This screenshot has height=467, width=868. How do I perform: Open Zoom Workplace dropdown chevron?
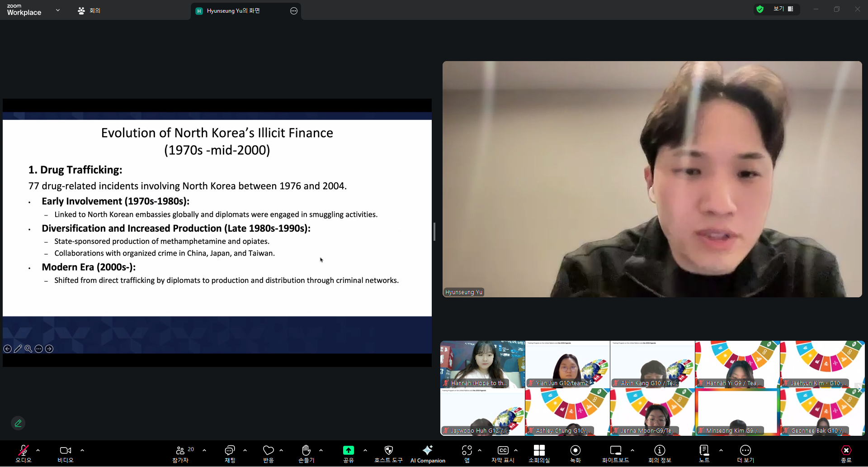pyautogui.click(x=58, y=10)
